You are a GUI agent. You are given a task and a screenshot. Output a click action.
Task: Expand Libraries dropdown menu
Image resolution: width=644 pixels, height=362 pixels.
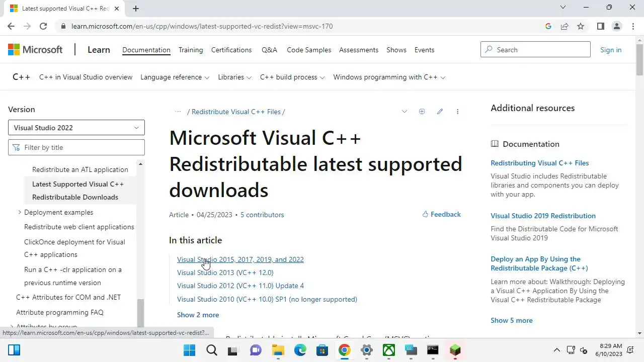pyautogui.click(x=234, y=77)
